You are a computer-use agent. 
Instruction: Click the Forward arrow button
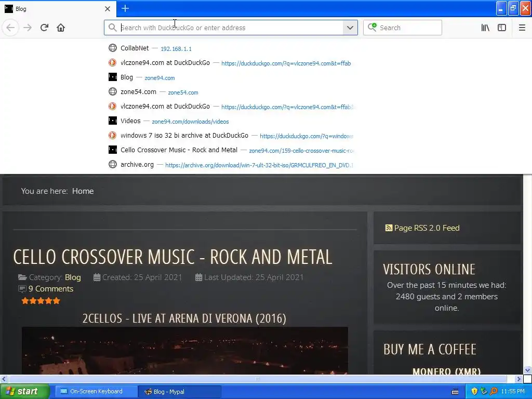[x=28, y=28]
